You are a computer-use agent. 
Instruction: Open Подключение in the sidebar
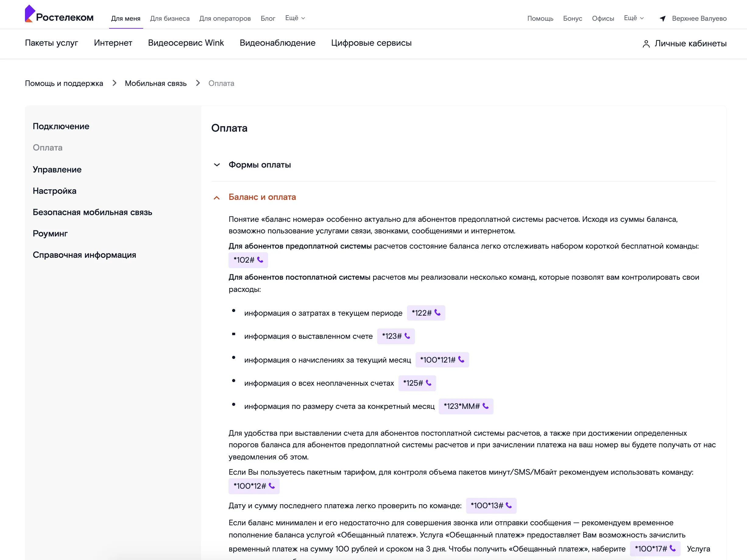click(61, 126)
